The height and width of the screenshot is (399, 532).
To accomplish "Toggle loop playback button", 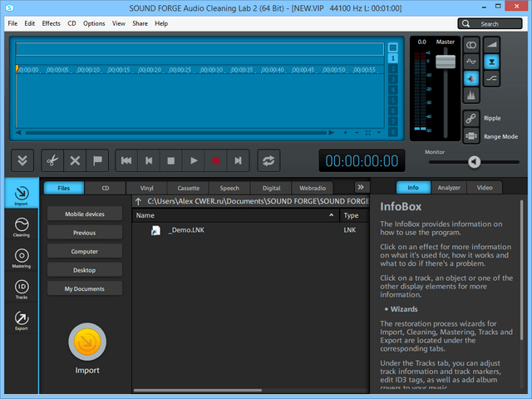I will coord(268,160).
